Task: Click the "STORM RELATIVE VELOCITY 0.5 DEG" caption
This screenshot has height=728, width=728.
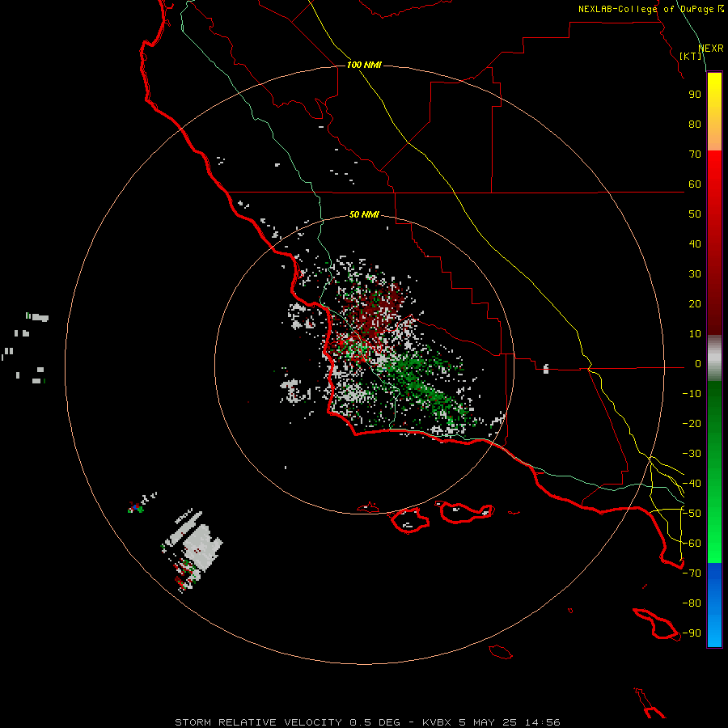Action: click(x=287, y=722)
